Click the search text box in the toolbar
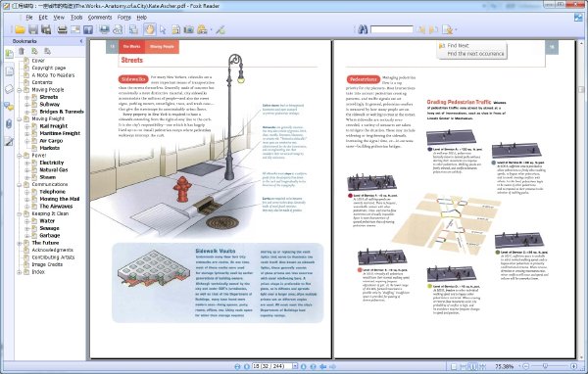Screen dimensions: 588x374 click(x=391, y=29)
